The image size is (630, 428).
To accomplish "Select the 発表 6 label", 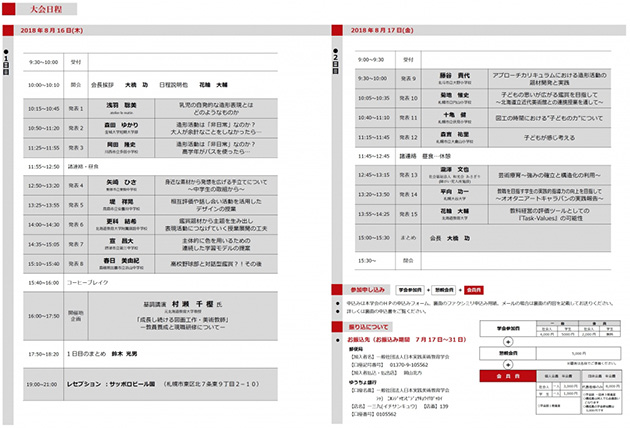I will (x=76, y=225).
